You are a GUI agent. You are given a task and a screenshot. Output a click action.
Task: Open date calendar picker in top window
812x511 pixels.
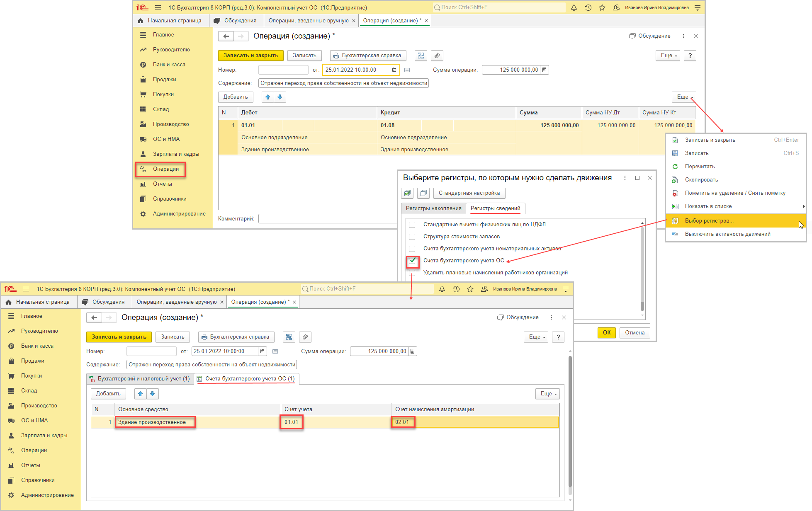tap(394, 70)
